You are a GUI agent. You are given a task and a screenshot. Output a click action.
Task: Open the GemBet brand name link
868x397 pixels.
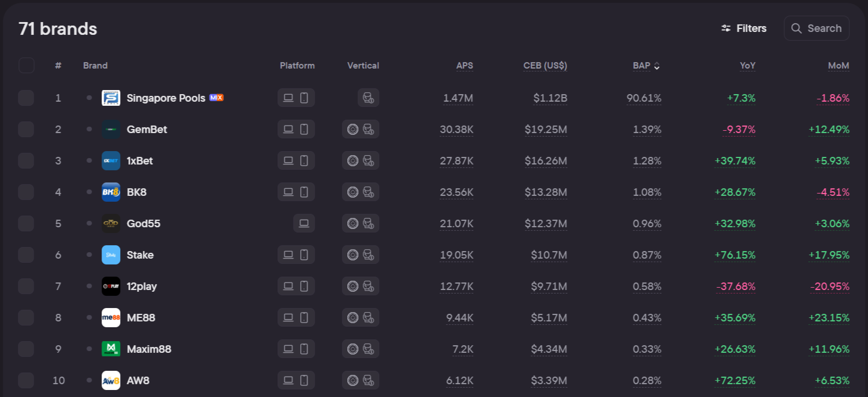147,129
